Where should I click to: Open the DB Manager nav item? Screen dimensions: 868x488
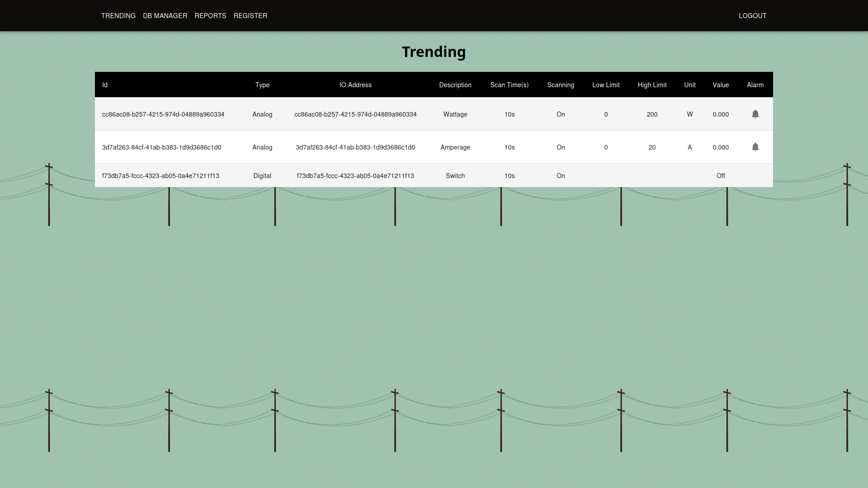coord(165,16)
